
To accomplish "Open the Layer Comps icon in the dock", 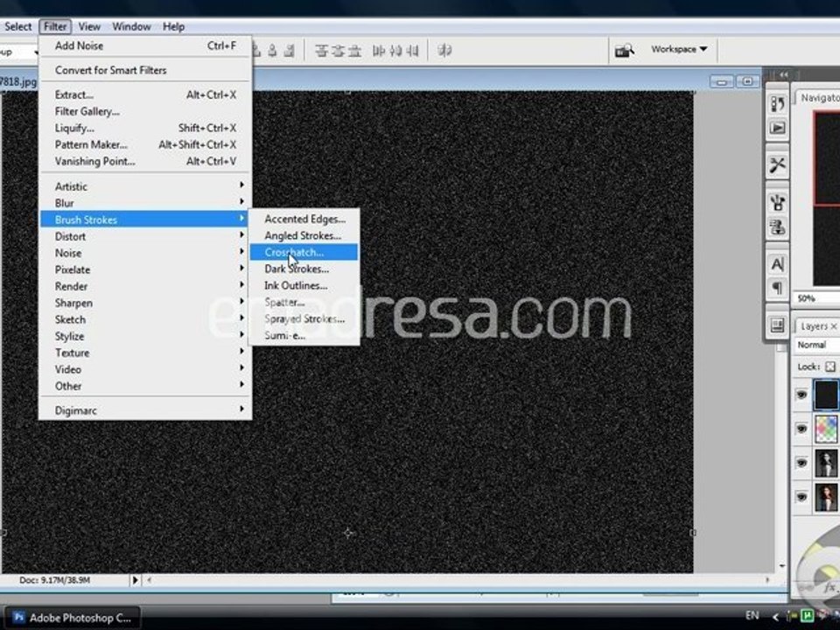I will pyautogui.click(x=777, y=325).
